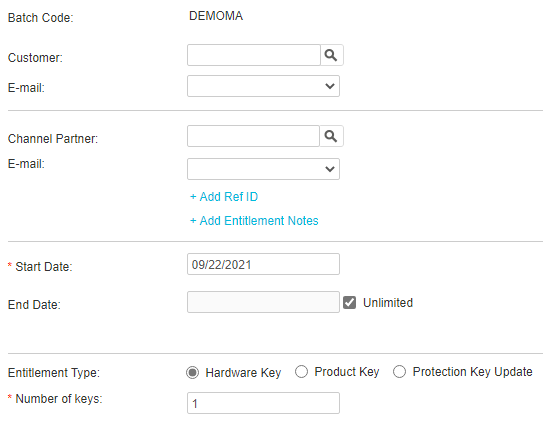Image resolution: width=543 pixels, height=425 pixels.
Task: Uncheck the Unlimited end date checkbox
Action: point(349,302)
